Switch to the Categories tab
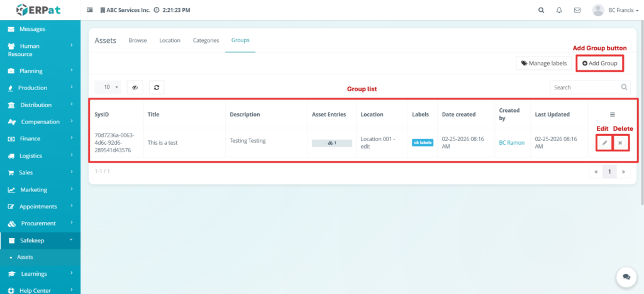The width and height of the screenshot is (644, 294). [206, 40]
